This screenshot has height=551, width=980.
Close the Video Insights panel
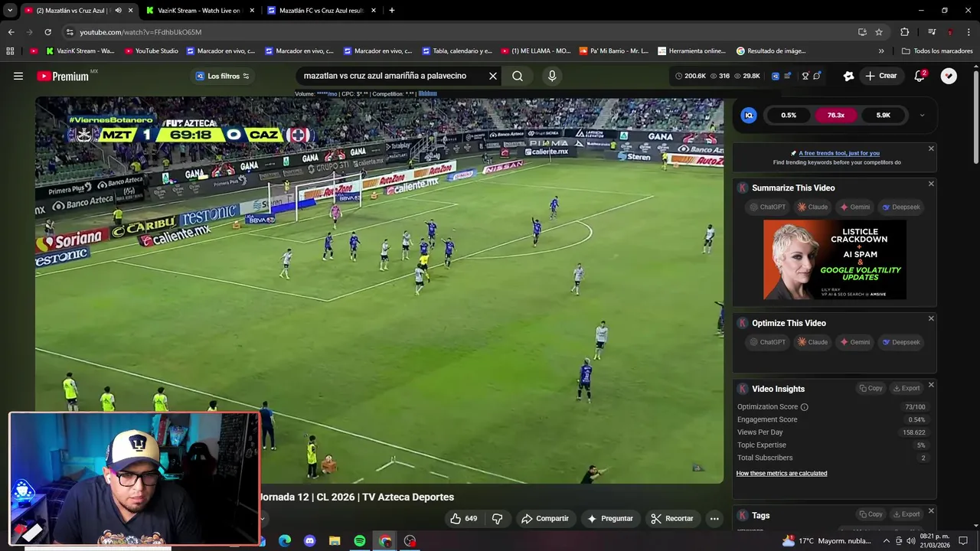pyautogui.click(x=931, y=385)
